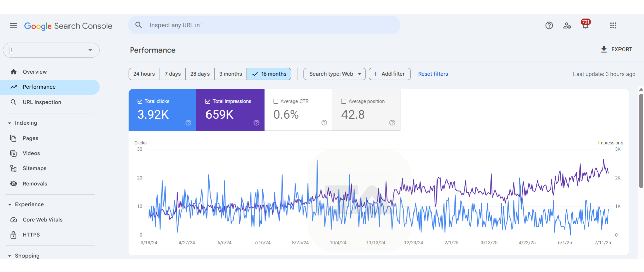
Task: Click the Reset filters link
Action: click(x=433, y=74)
